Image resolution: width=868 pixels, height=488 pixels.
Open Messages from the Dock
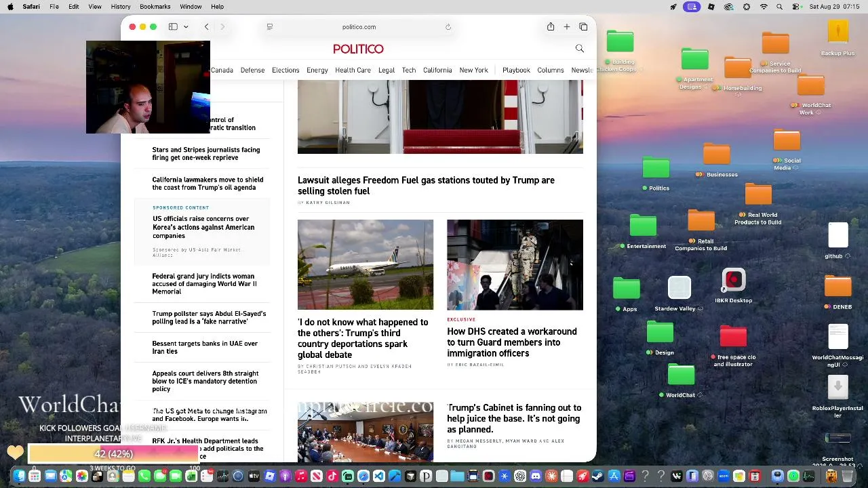pos(160,476)
